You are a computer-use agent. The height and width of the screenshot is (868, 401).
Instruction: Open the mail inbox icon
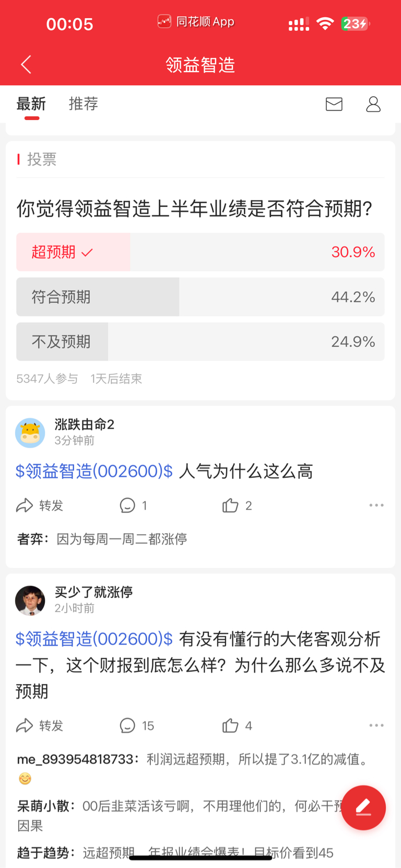334,104
